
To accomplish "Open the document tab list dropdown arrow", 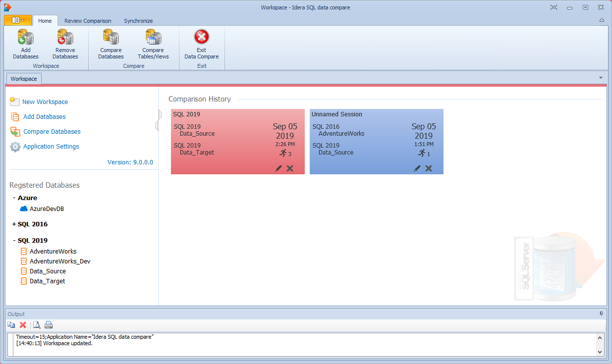I will [x=601, y=78].
